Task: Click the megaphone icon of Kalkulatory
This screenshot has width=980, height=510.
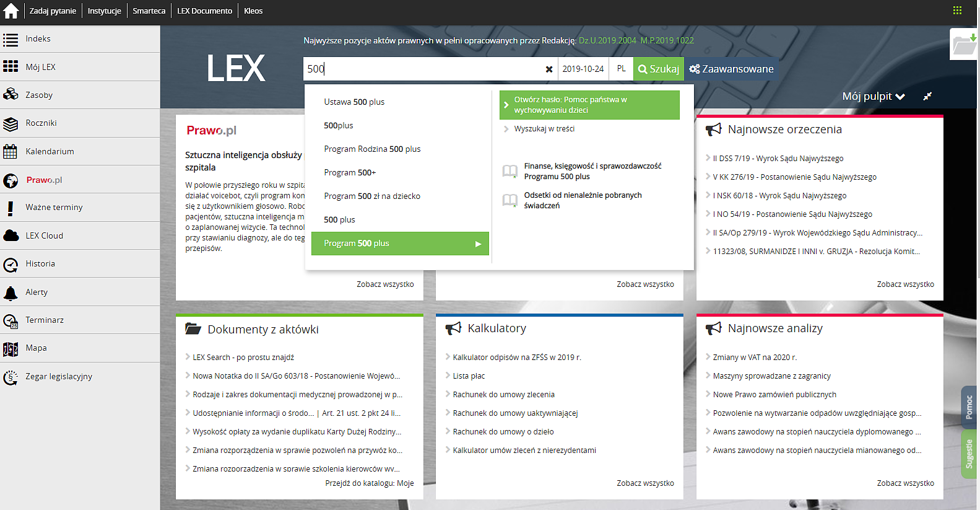Action: 453,328
